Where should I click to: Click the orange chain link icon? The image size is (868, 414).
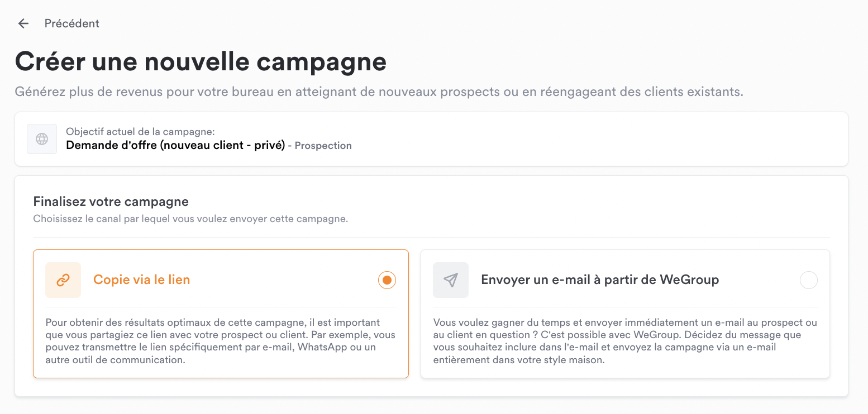(63, 280)
